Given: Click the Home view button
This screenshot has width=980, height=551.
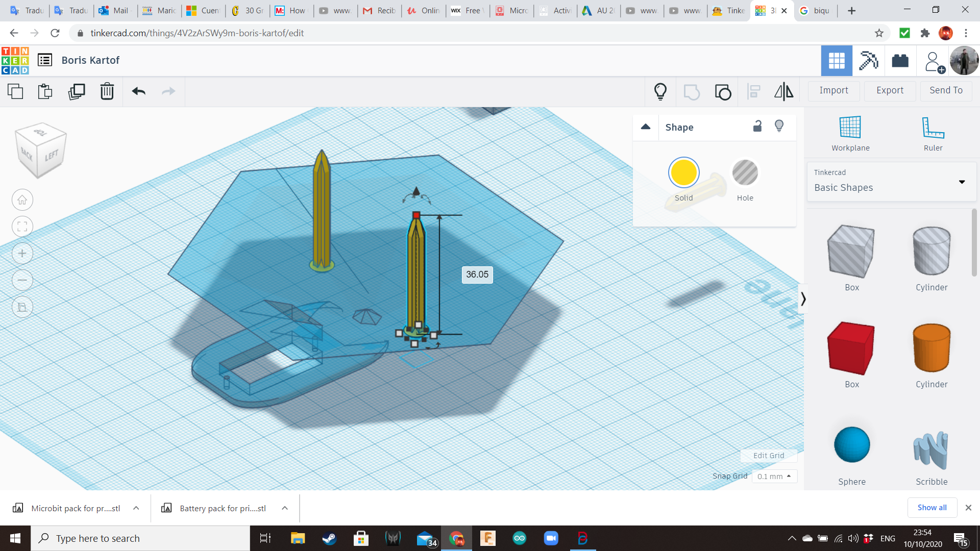Looking at the screenshot, I should [22, 200].
